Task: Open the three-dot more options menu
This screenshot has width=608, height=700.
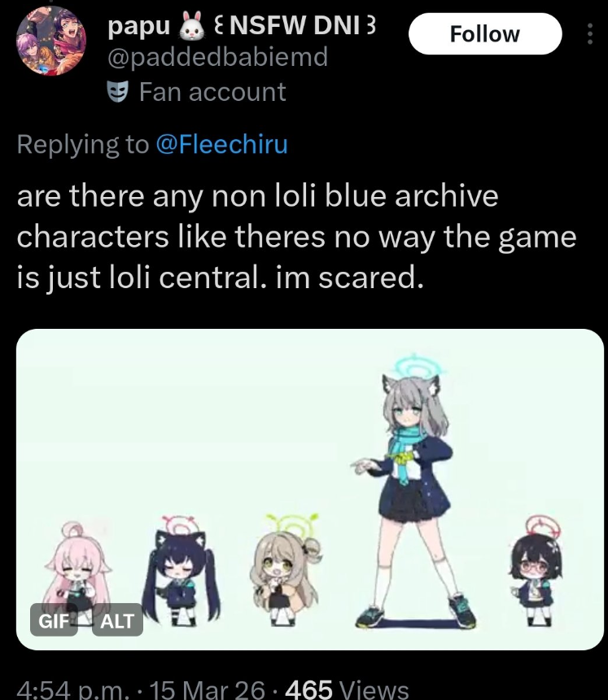Action: pyautogui.click(x=590, y=34)
